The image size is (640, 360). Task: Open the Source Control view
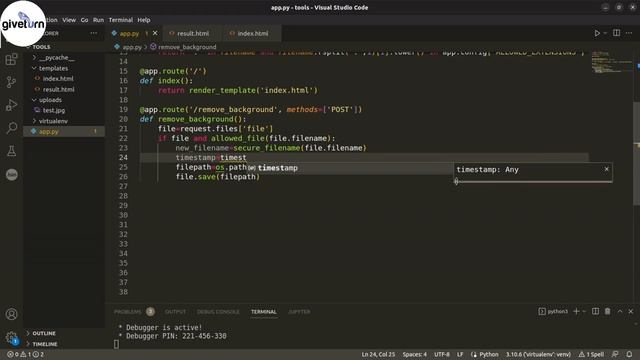point(11,82)
